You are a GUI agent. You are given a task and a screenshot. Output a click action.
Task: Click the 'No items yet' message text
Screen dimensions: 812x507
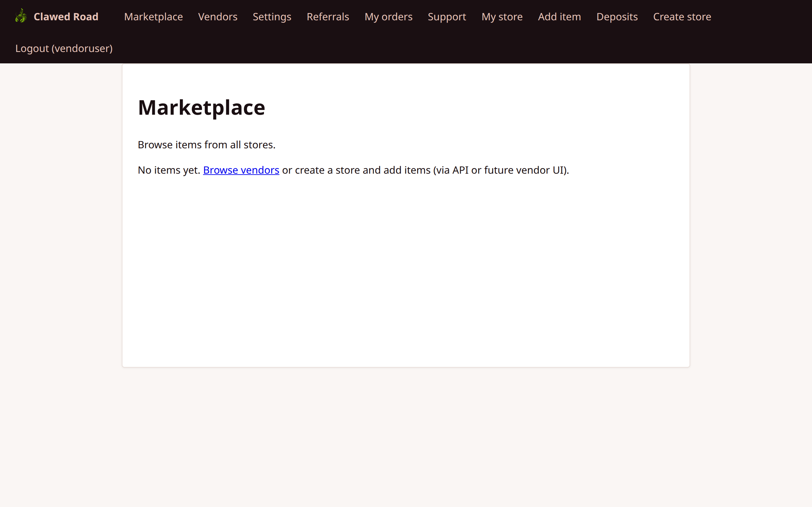tap(168, 170)
